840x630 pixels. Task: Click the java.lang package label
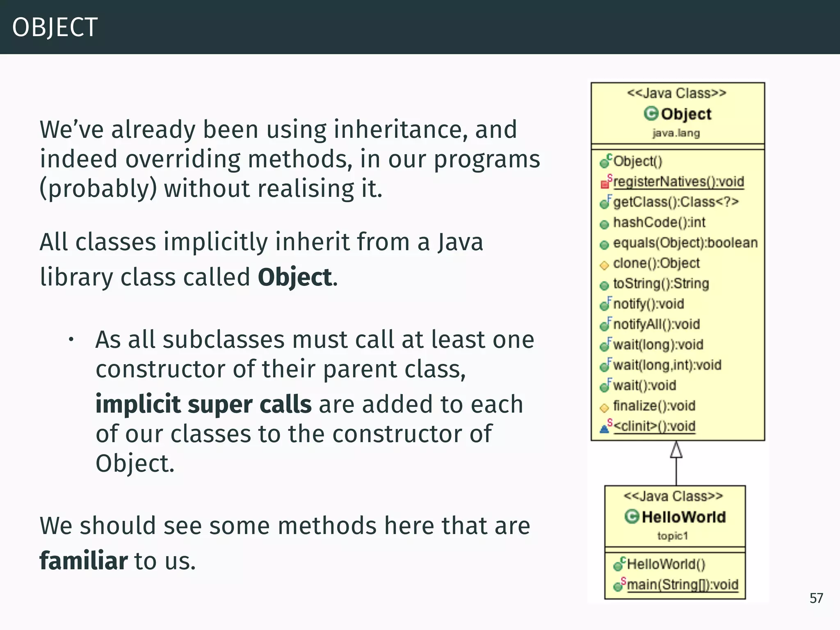click(x=676, y=133)
